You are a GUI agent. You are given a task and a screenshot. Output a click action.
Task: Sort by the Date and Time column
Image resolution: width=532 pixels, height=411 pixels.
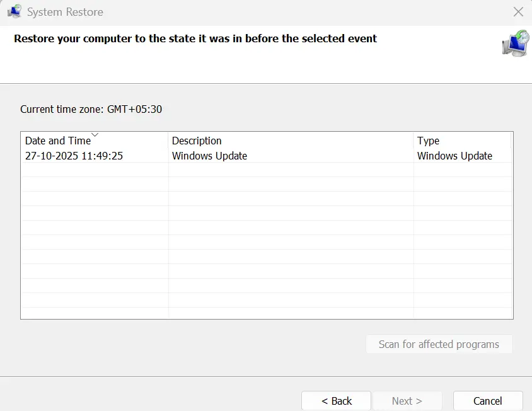tap(58, 141)
